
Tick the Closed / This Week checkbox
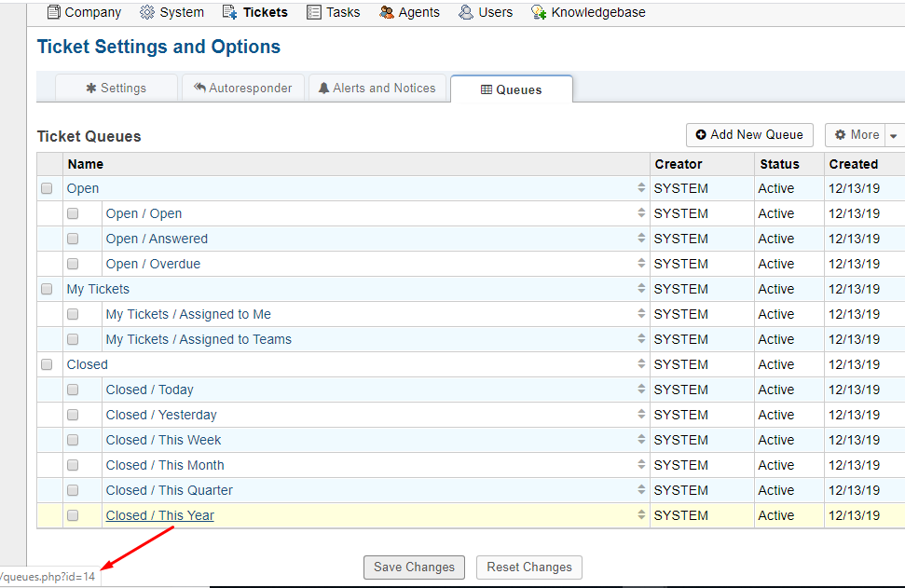73,440
